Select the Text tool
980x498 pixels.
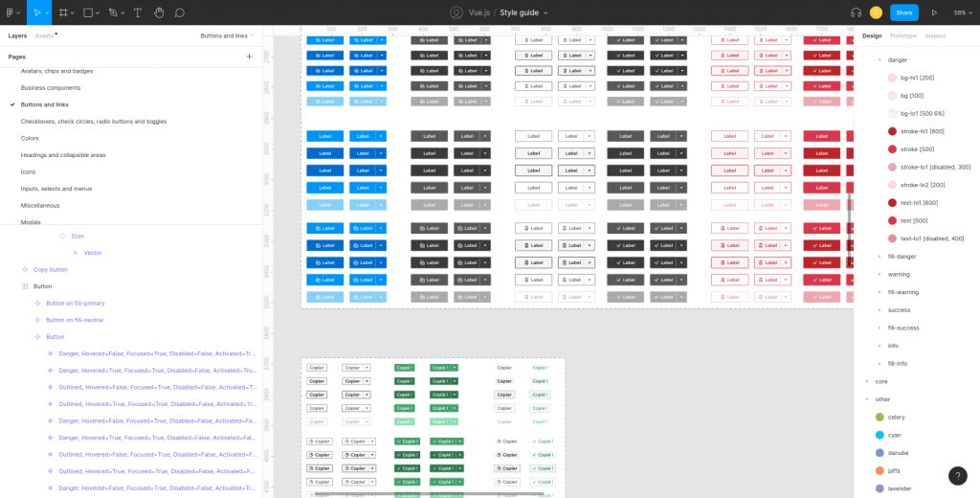click(x=138, y=12)
